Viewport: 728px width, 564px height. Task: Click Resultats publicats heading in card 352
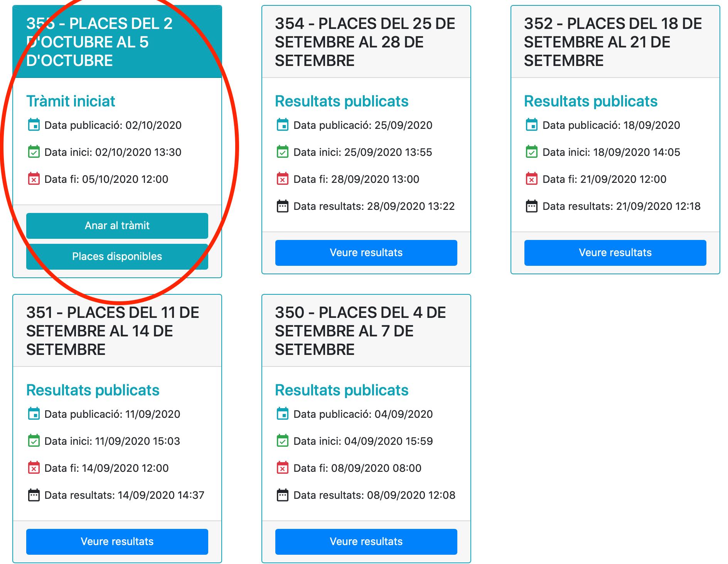coord(590,101)
